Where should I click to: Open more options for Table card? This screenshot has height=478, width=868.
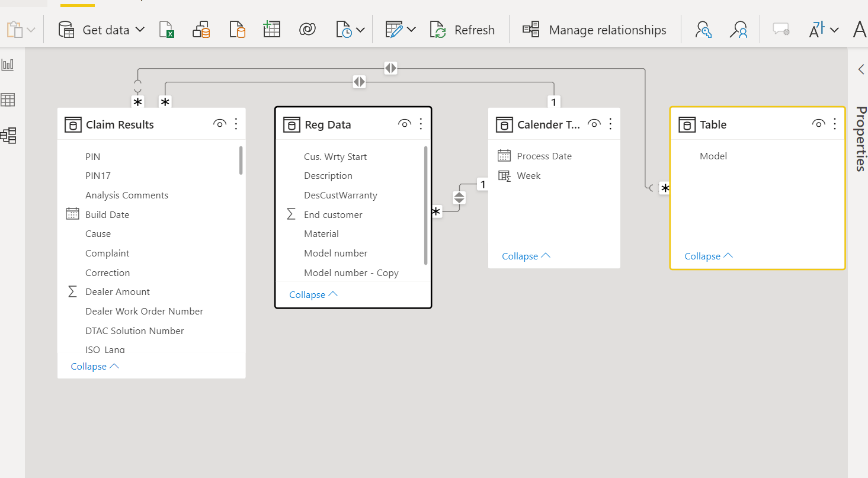click(x=835, y=124)
